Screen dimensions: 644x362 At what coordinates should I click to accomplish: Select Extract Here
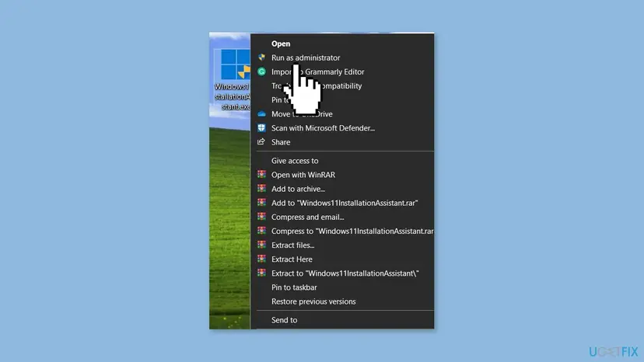292,259
